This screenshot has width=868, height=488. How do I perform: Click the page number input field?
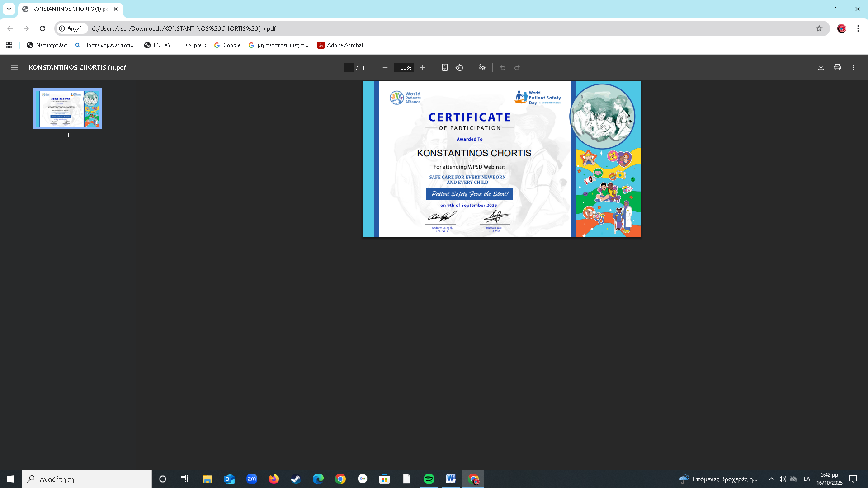(x=349, y=67)
